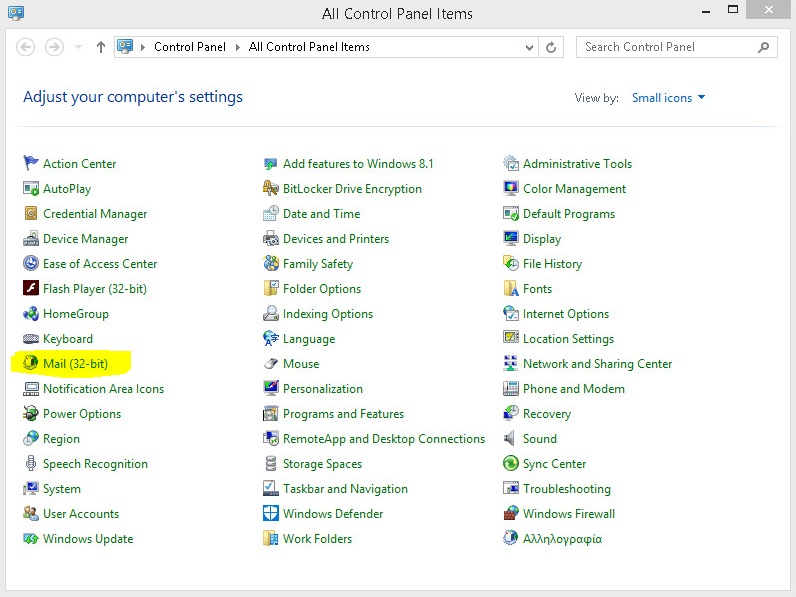Open the Windows Firewall icon
The width and height of the screenshot is (796, 597).
click(511, 513)
